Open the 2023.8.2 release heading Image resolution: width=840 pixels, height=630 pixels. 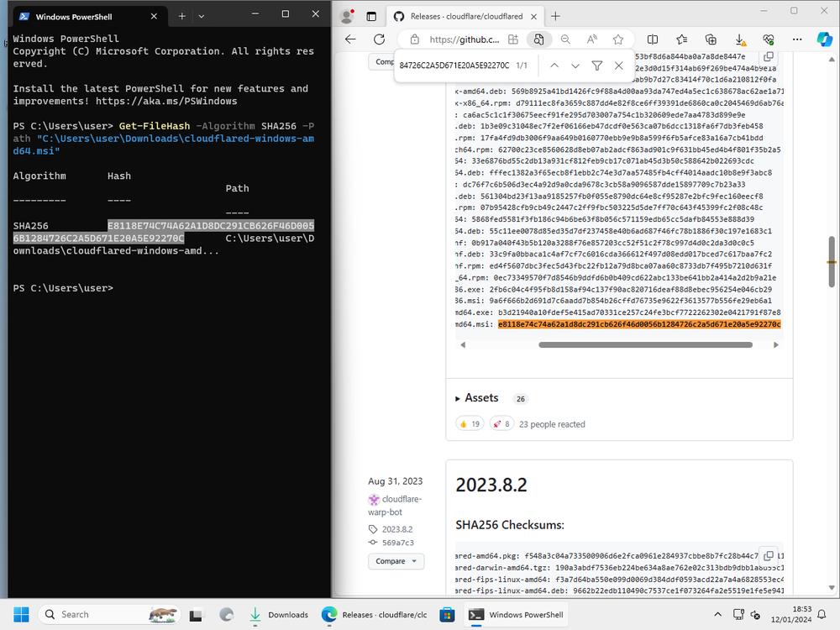click(x=491, y=485)
